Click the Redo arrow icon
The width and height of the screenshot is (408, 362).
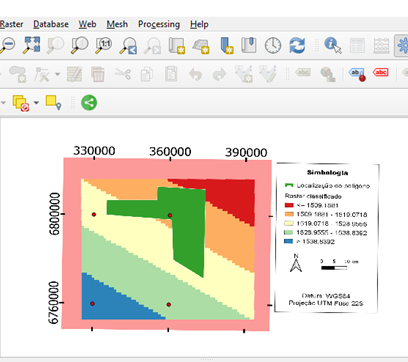[219, 74]
